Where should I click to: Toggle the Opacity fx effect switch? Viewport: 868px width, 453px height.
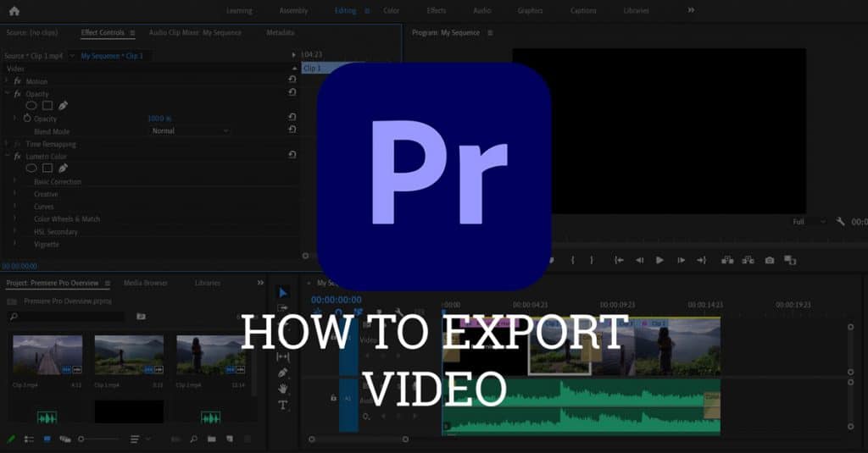click(18, 94)
